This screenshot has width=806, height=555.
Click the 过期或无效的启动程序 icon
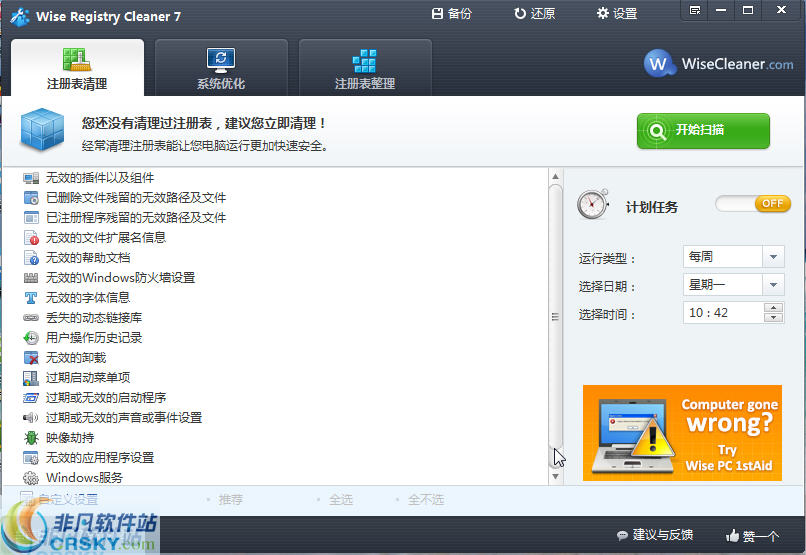tap(31, 398)
